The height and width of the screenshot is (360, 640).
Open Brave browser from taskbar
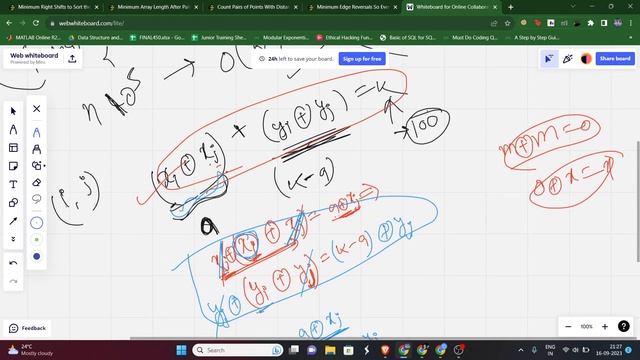(385, 350)
